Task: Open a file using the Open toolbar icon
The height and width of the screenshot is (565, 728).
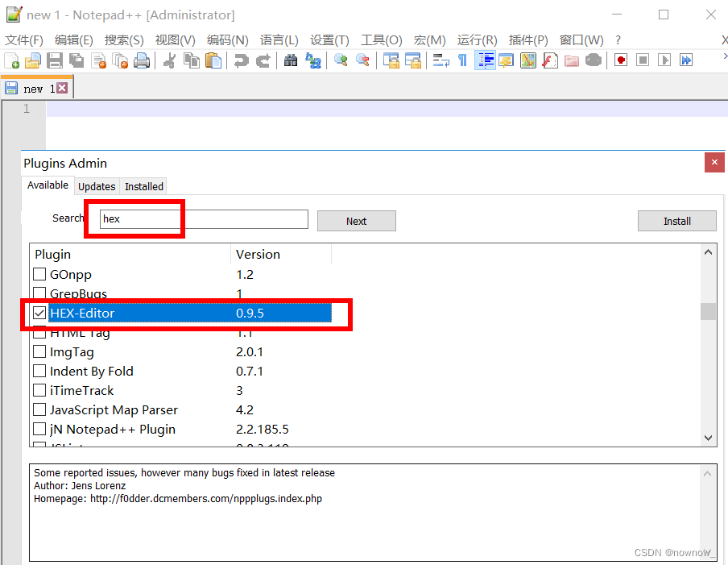Action: [32, 60]
